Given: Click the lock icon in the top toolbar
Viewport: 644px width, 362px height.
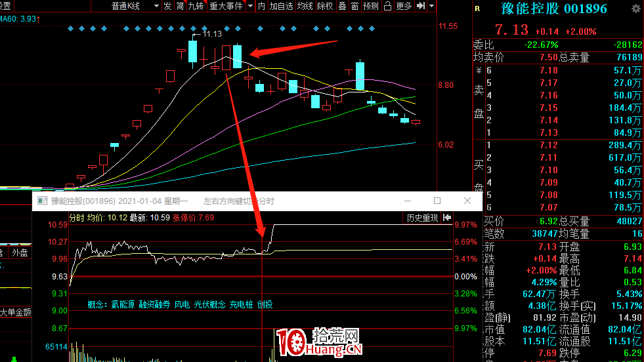Looking at the screenshot, I should [x=387, y=6].
